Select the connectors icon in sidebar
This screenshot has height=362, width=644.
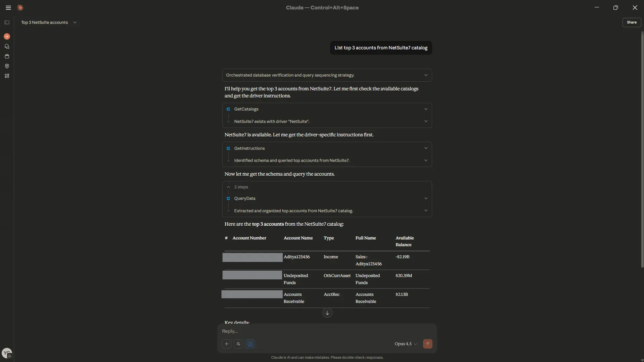point(7,66)
